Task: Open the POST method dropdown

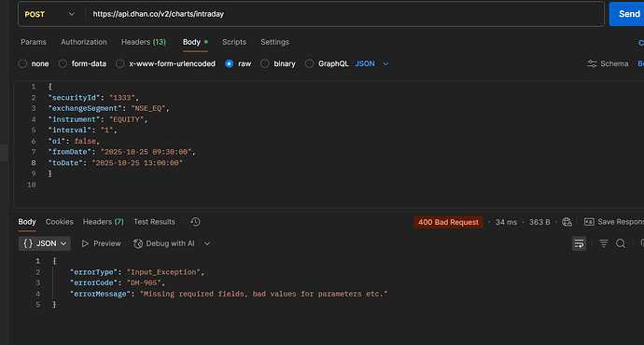Action: point(49,14)
